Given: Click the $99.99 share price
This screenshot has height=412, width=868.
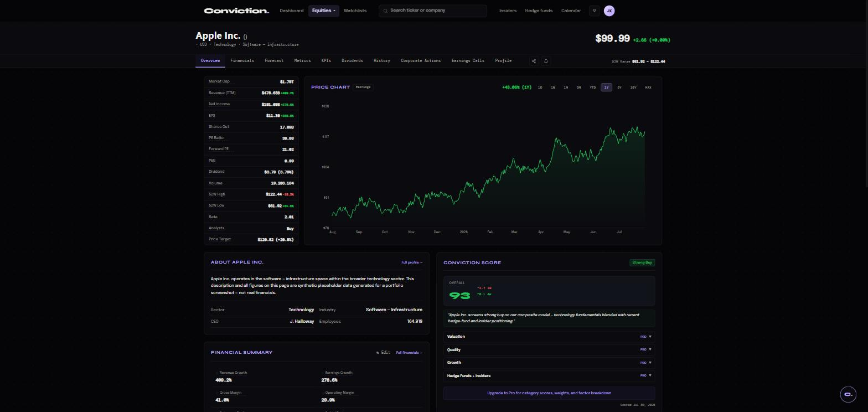Looking at the screenshot, I should (x=612, y=38).
